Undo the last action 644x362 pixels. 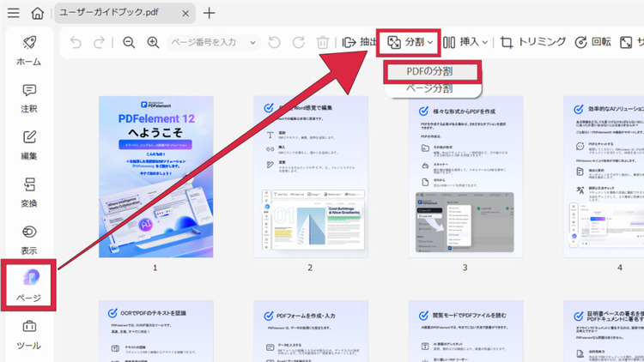76,42
